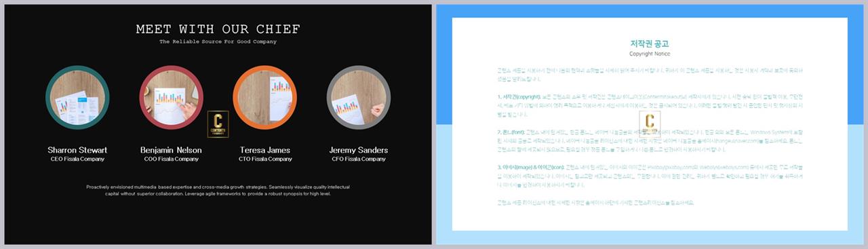Click the subtitle 'The Reliable Source For Good Company'
Screen dimensions: 868x249
point(218,42)
